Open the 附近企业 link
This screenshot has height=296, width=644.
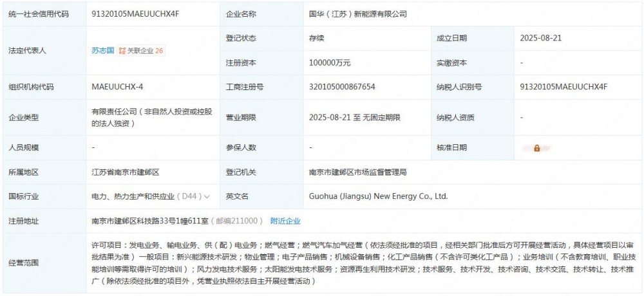(x=285, y=221)
